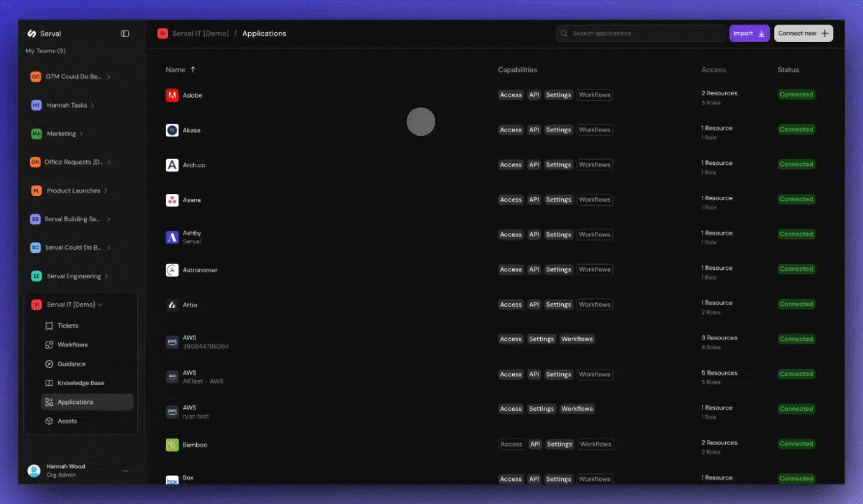The width and height of the screenshot is (863, 504).
Task: Switch to the Applications menu item
Action: (x=74, y=402)
